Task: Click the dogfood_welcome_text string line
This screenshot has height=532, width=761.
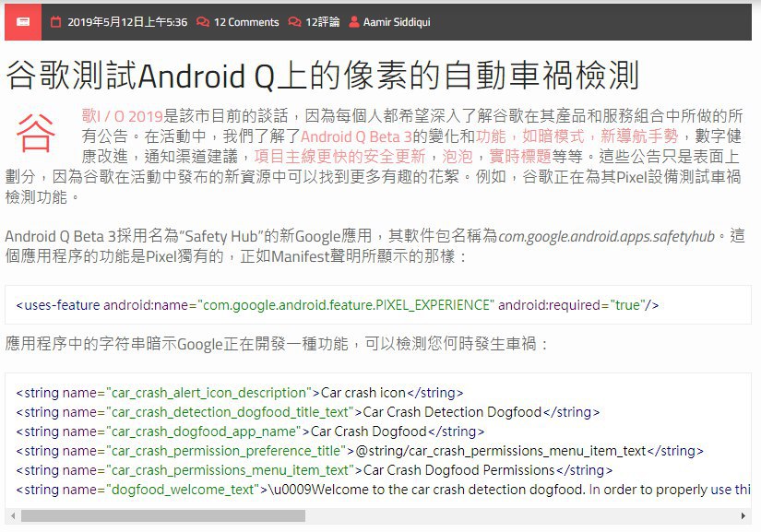Action: tap(384, 490)
